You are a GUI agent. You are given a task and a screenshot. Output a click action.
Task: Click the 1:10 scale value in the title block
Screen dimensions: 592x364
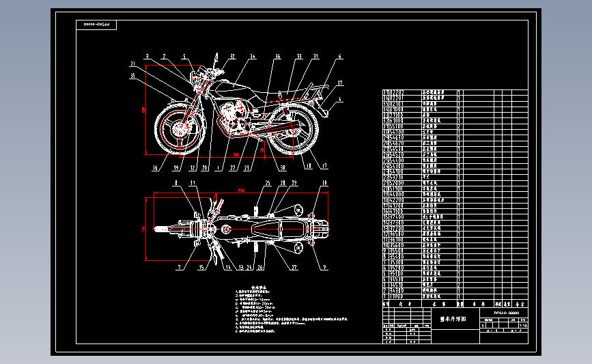(x=523, y=325)
